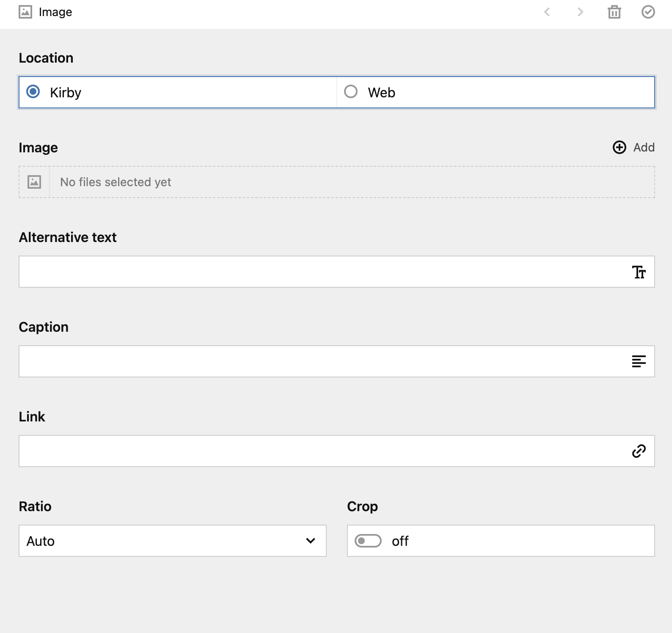Screen dimensions: 672x633
Task: Click the Add button text for Image
Action: (644, 147)
